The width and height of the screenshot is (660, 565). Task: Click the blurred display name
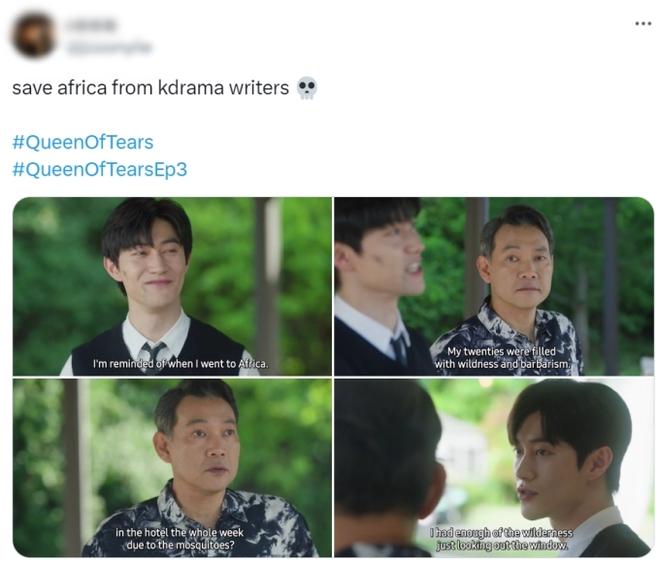(x=91, y=25)
